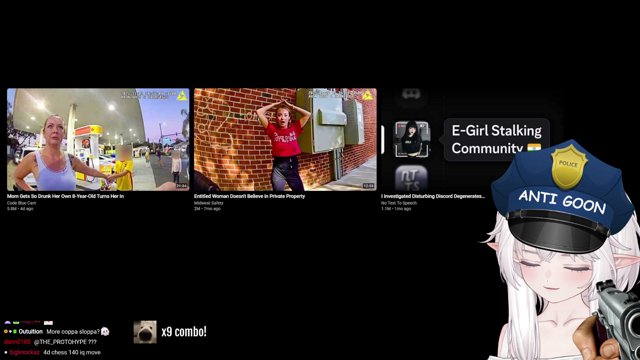This screenshot has width=640, height=360.
Task: Click the dog emote beside 'x9 combo!'
Action: click(x=145, y=332)
